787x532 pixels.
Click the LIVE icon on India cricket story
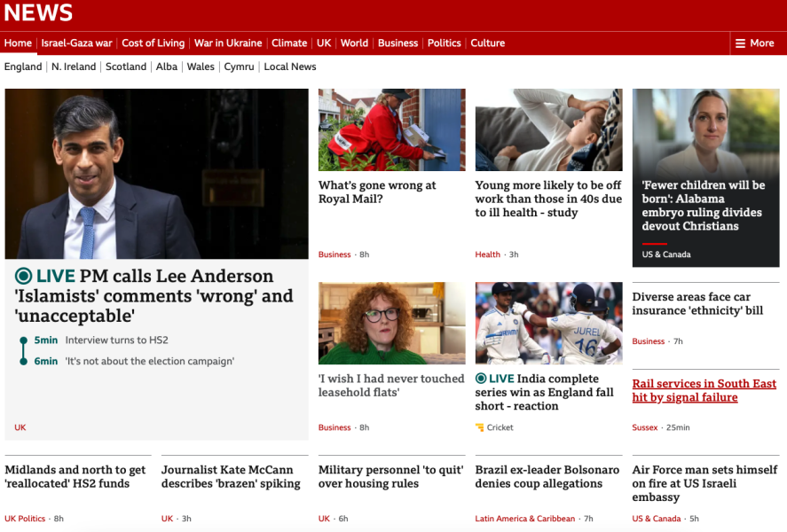pos(481,379)
